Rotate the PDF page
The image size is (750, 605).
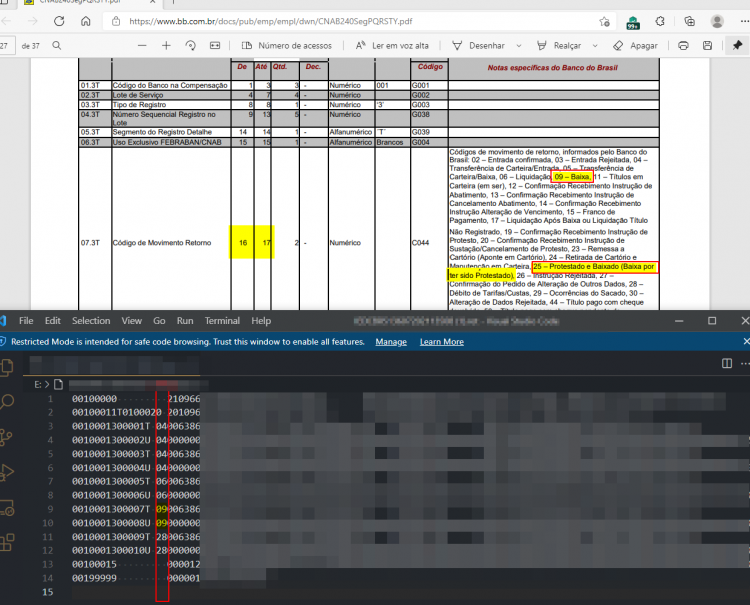190,45
